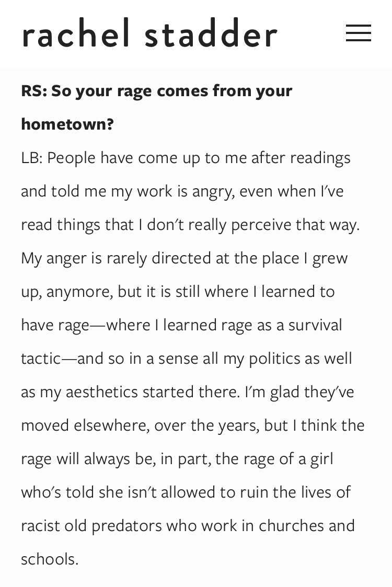
Task: Click the line starting 'up, anymore, but it is still'
Action: (178, 292)
